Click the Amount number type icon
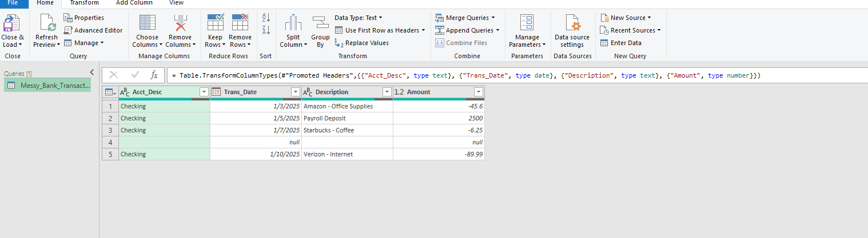The width and height of the screenshot is (868, 238). coord(399,92)
